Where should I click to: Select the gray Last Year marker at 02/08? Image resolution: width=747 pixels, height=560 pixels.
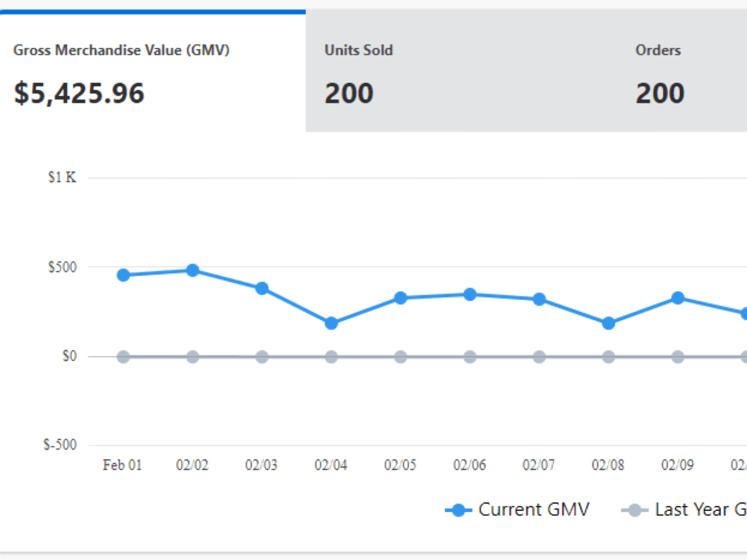608,357
